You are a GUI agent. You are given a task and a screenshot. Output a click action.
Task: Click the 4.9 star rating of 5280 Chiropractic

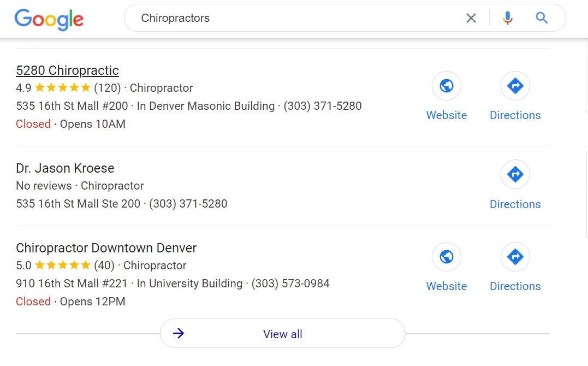[62, 88]
